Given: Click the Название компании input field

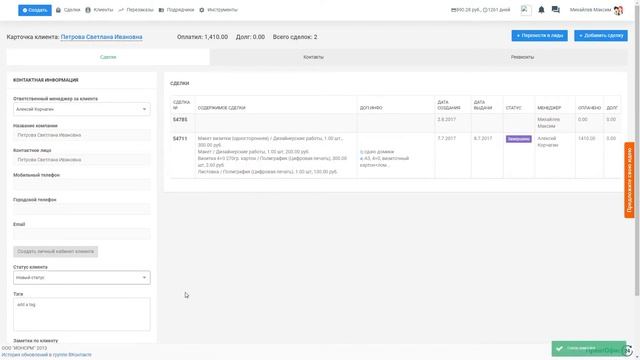Looking at the screenshot, I should point(82,135).
